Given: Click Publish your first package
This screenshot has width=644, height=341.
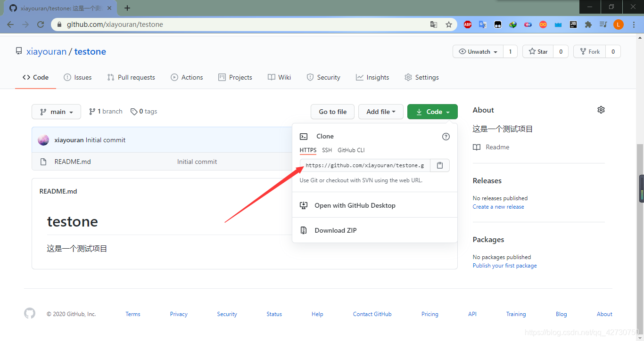Looking at the screenshot, I should pyautogui.click(x=504, y=266).
